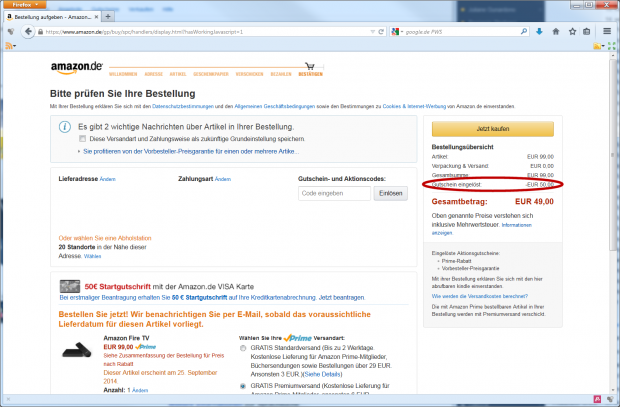
Task: Click the Einlösen button
Action: (x=391, y=193)
